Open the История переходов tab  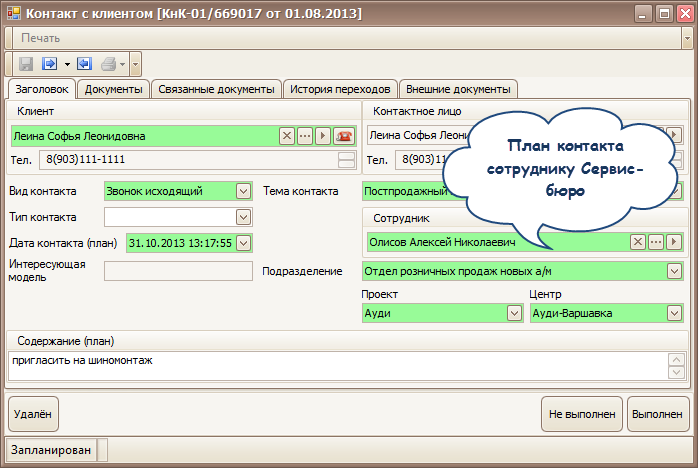(341, 89)
